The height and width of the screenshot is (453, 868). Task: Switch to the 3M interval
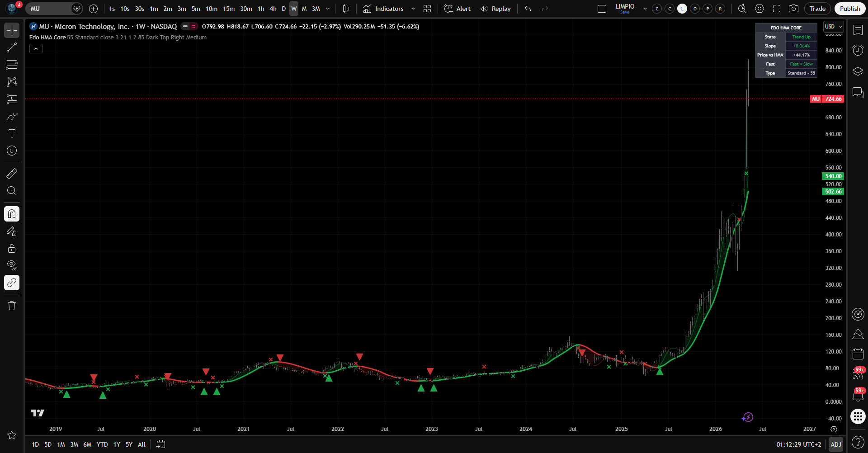click(316, 9)
